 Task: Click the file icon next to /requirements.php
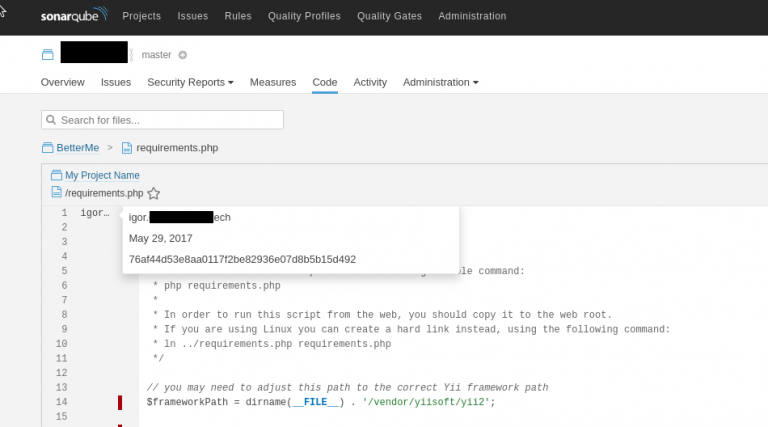pyautogui.click(x=57, y=193)
